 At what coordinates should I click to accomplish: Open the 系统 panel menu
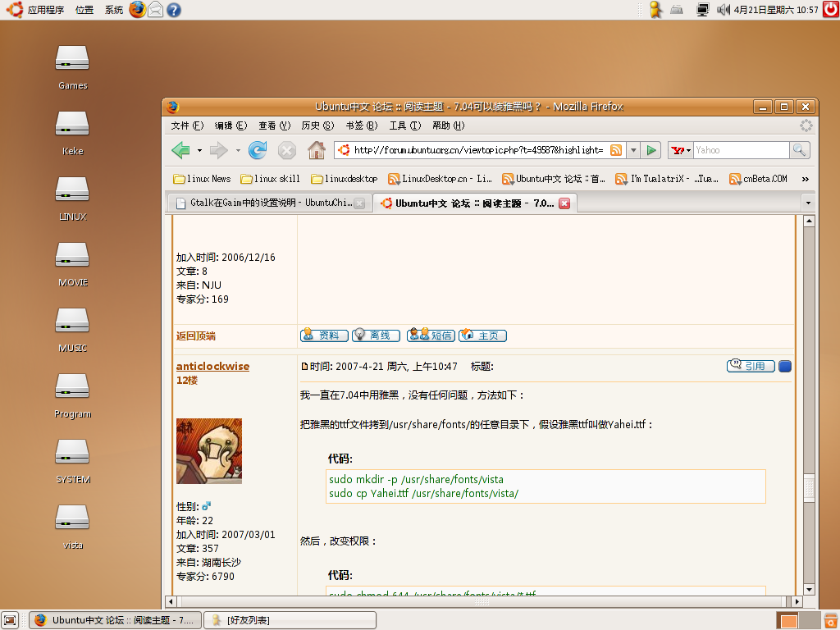click(x=113, y=10)
